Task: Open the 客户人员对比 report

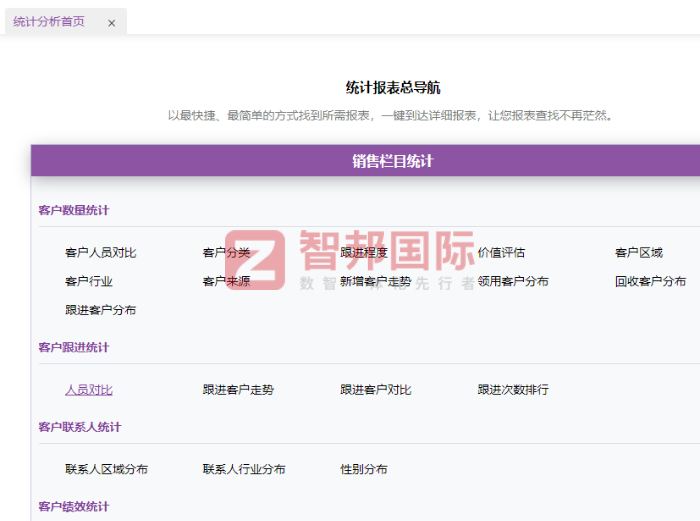Action: coord(100,253)
